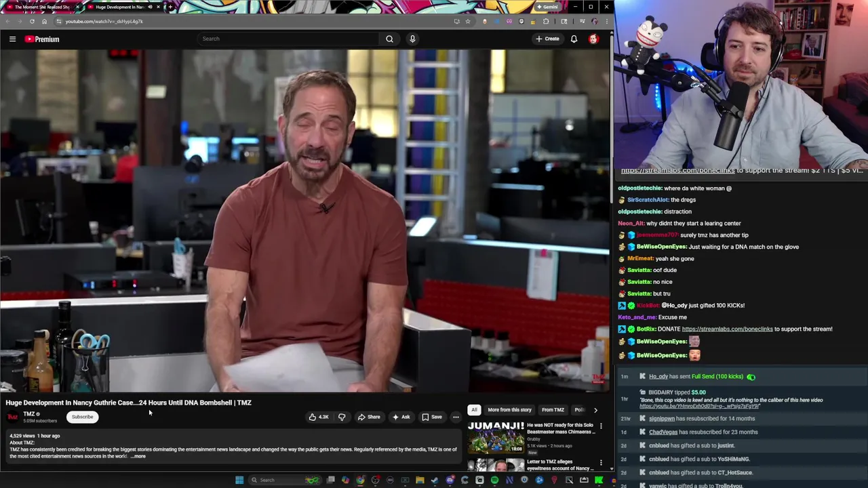This screenshot has height=488, width=868.
Task: Select the From TMZ chip
Action: (553, 409)
